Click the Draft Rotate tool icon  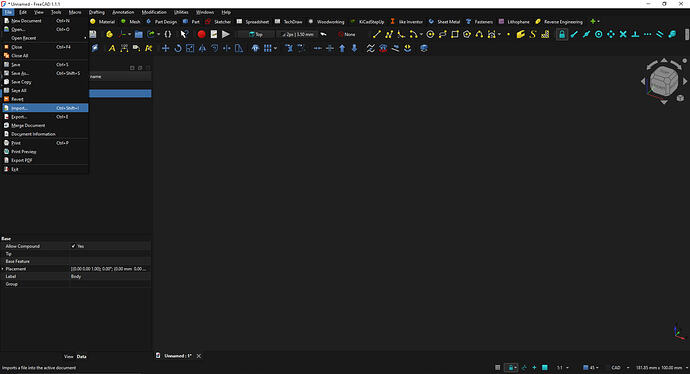pos(178,48)
